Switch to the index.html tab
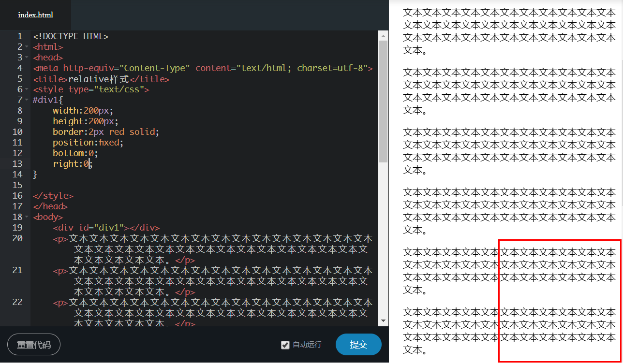623x364 pixels. [x=35, y=15]
